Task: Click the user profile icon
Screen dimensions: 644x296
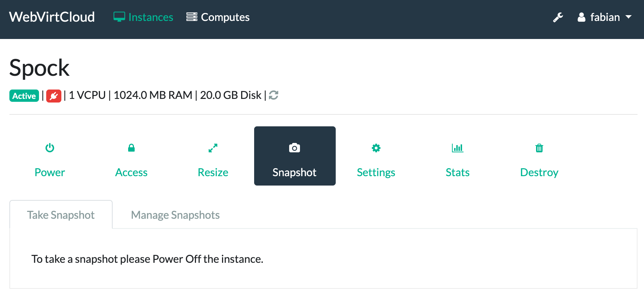Action: tap(582, 17)
